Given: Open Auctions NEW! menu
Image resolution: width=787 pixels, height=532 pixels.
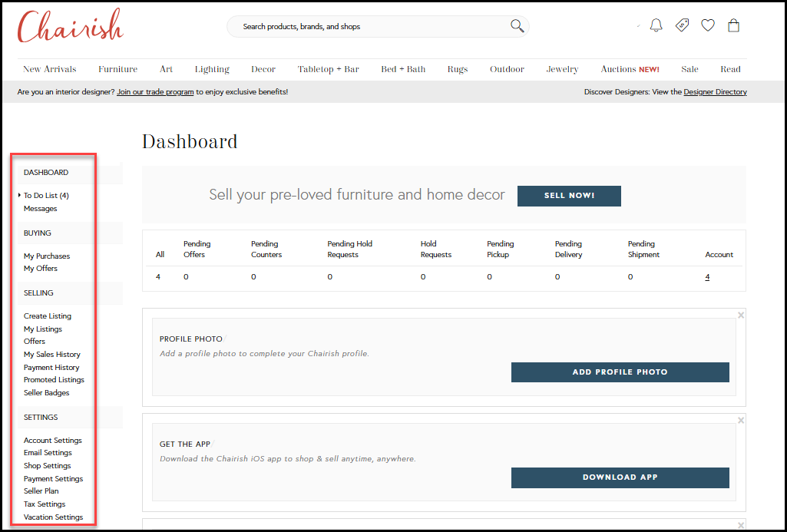Looking at the screenshot, I should pyautogui.click(x=630, y=69).
